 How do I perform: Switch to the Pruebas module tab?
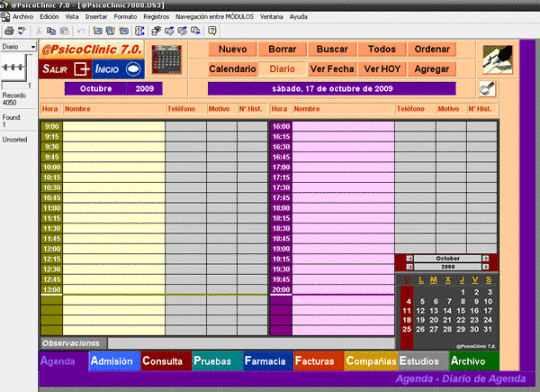(x=217, y=361)
